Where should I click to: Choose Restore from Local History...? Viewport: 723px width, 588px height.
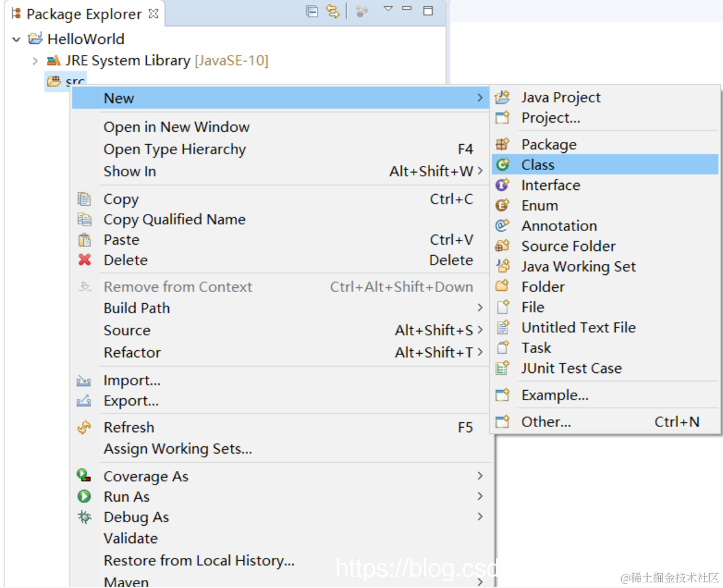(198, 560)
